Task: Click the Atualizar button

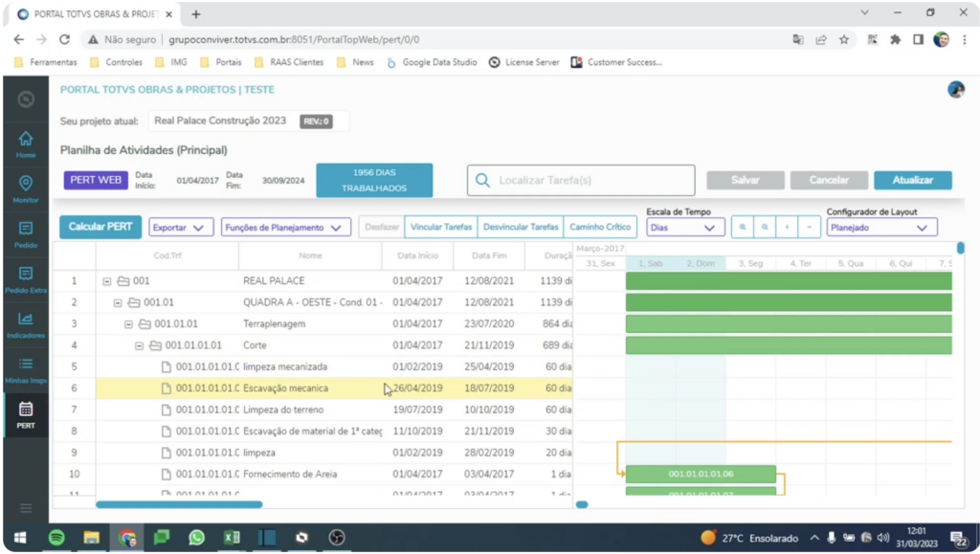Action: [912, 180]
